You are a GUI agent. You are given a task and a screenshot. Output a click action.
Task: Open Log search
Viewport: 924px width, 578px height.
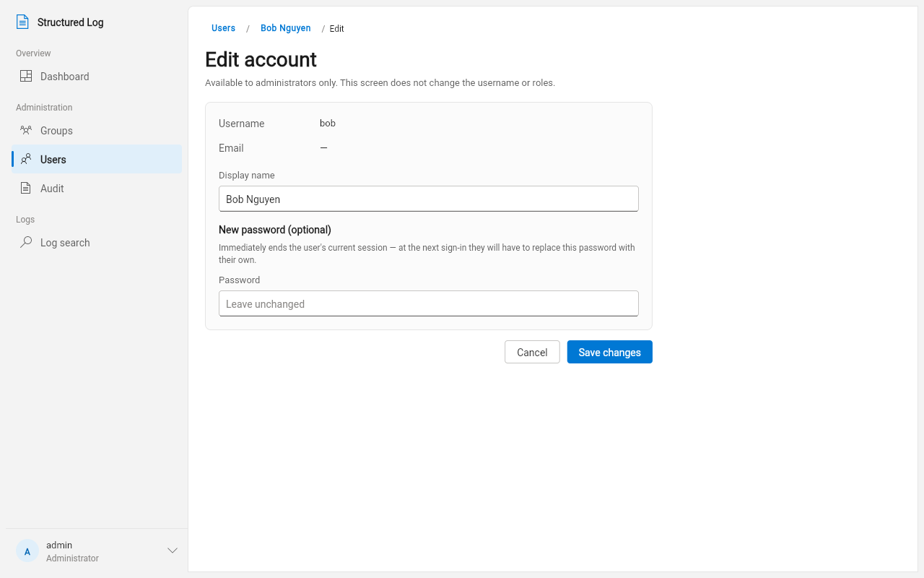click(x=97, y=242)
